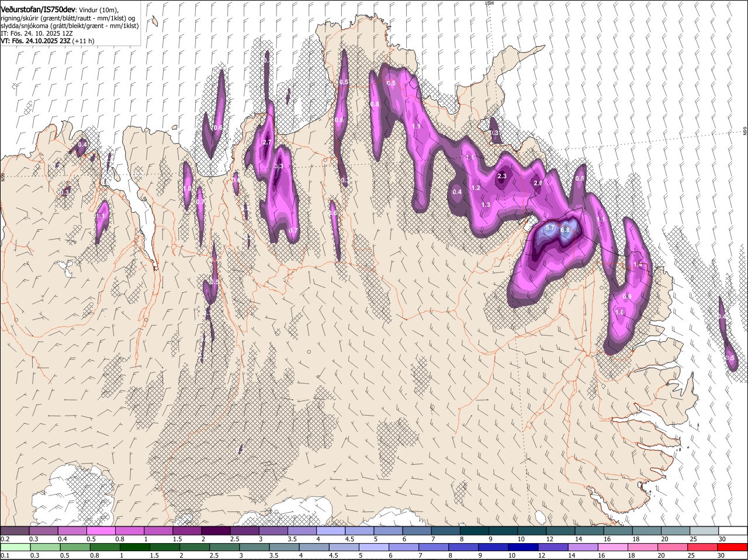Click the '12' label in the upper legend row
Image resolution: width=748 pixels, height=560 pixels.
click(x=549, y=539)
